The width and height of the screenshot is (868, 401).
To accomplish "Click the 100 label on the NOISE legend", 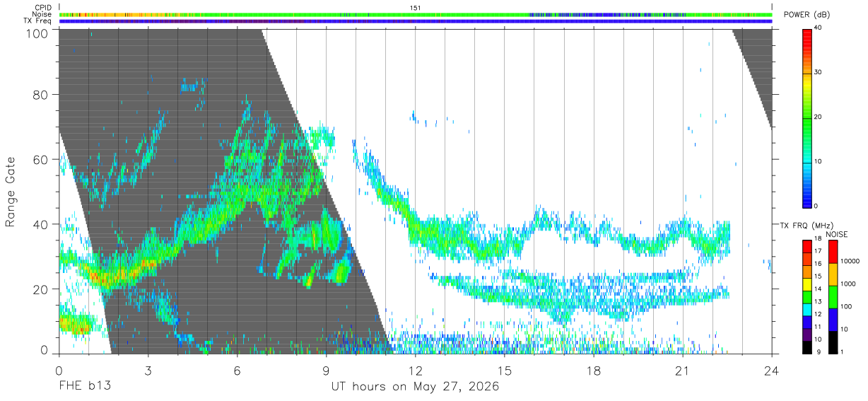I will 846,306.
